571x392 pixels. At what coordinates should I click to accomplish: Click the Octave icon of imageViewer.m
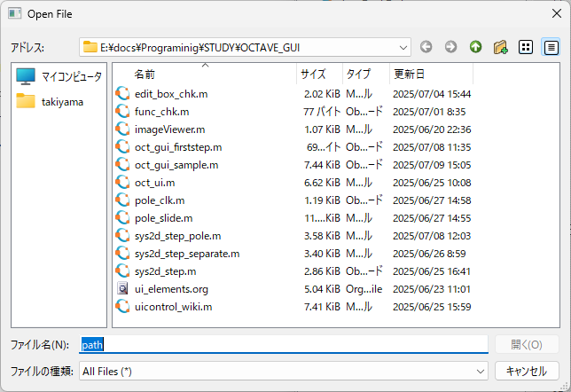click(x=122, y=129)
